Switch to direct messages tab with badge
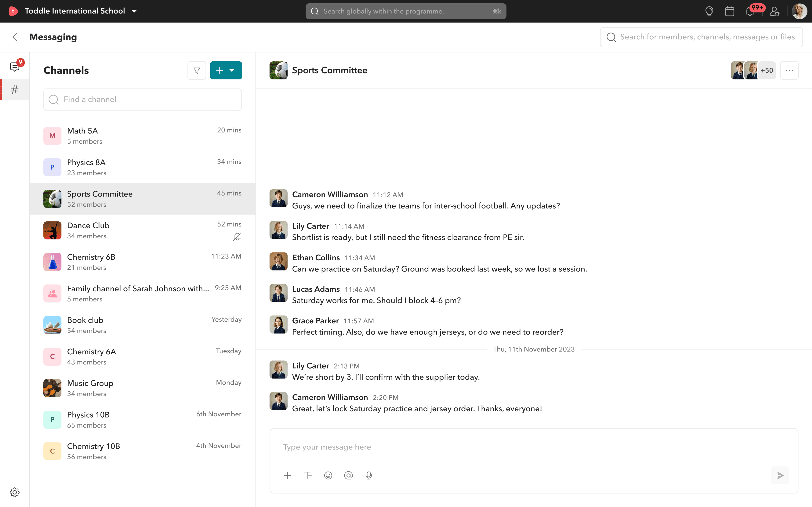The image size is (812, 507). [x=15, y=66]
